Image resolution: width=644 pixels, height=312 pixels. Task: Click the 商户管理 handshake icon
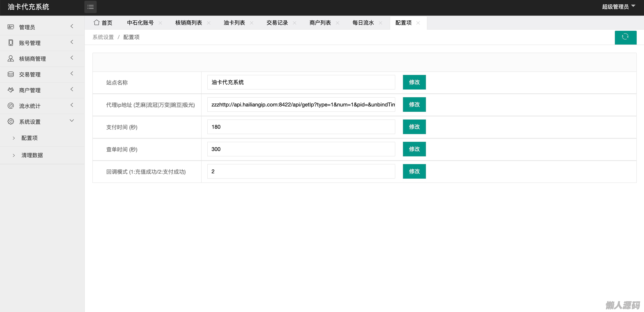click(11, 90)
